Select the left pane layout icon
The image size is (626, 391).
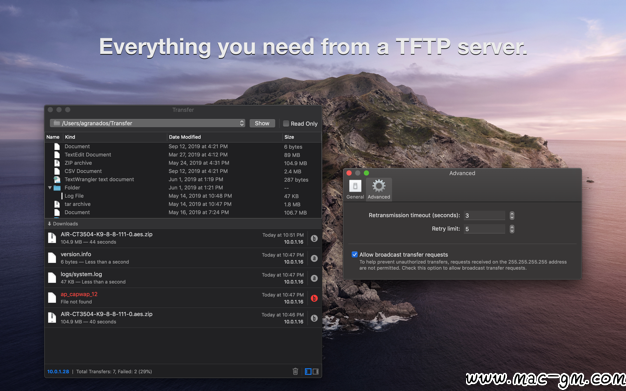(308, 371)
